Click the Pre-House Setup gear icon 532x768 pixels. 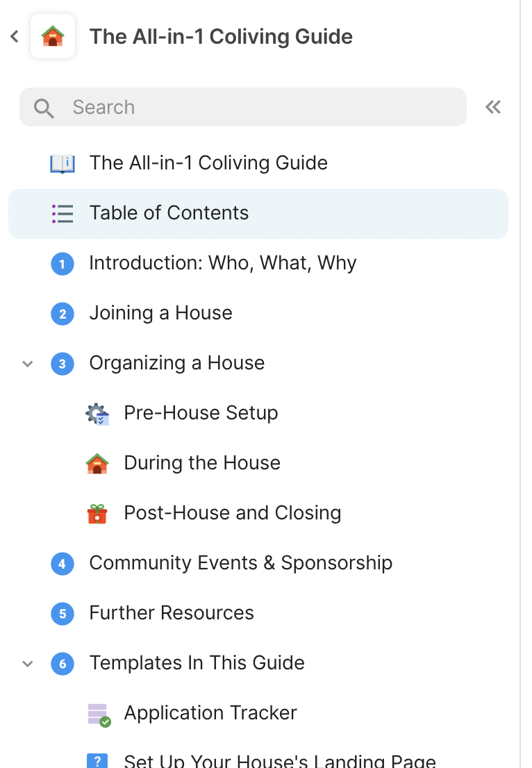(97, 413)
